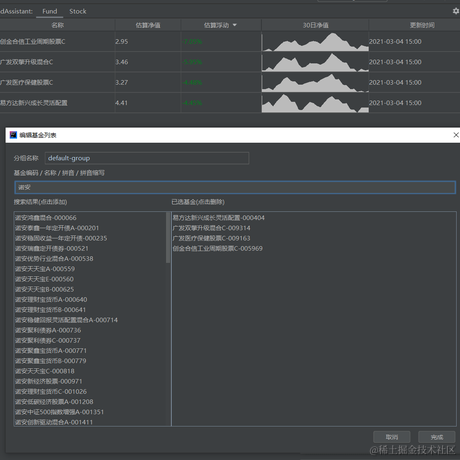Add the fund ending in 000521
This screenshot has width=460, height=460.
52,248
